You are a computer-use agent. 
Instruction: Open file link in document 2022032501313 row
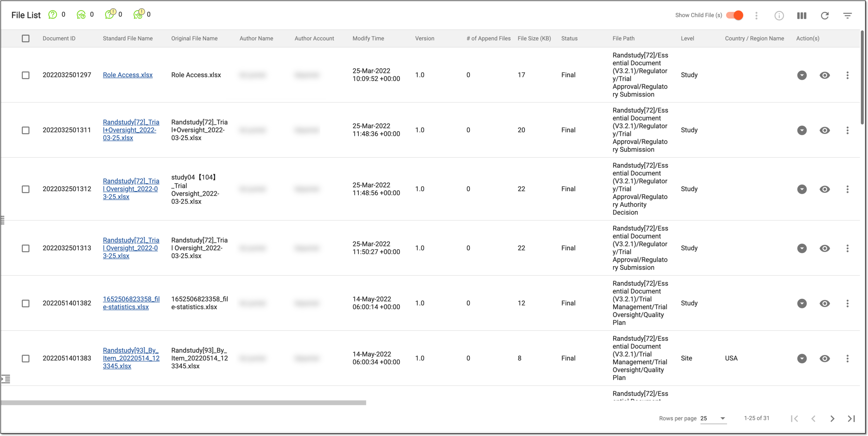(x=131, y=248)
